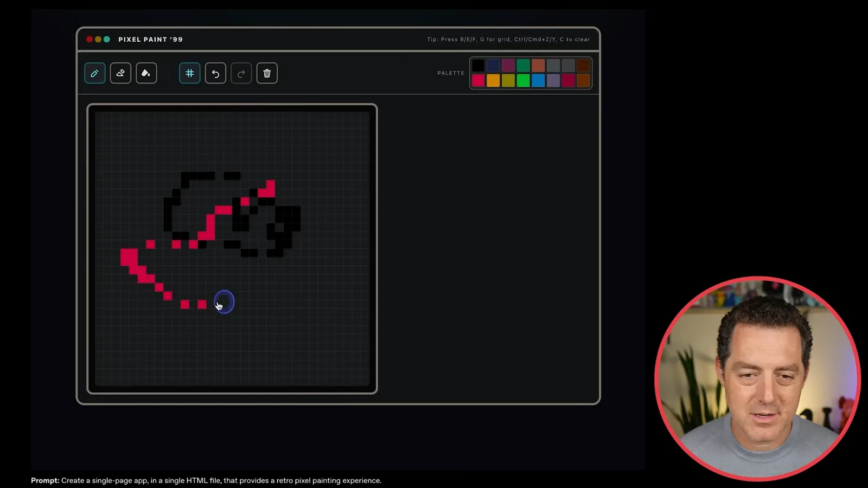
Task: Undo the last stroke
Action: point(215,73)
